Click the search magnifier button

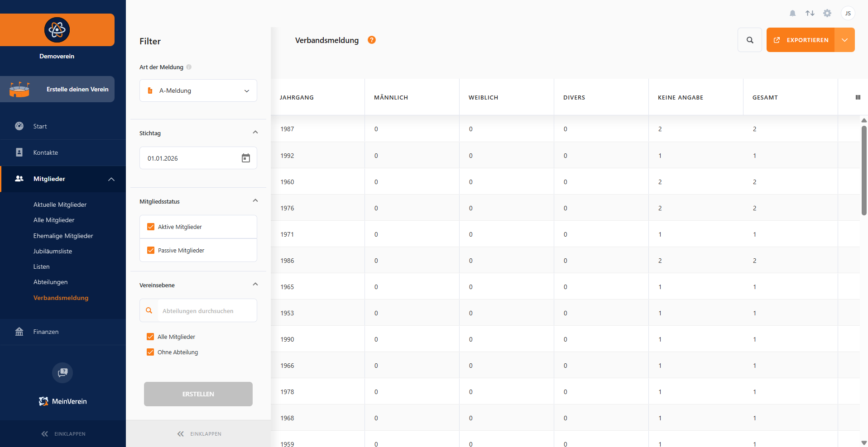click(x=750, y=40)
